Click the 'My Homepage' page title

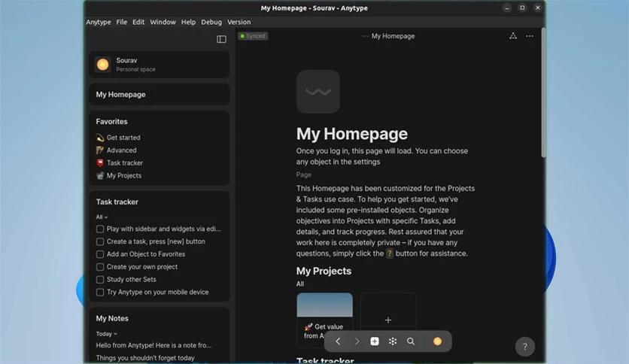tap(352, 134)
